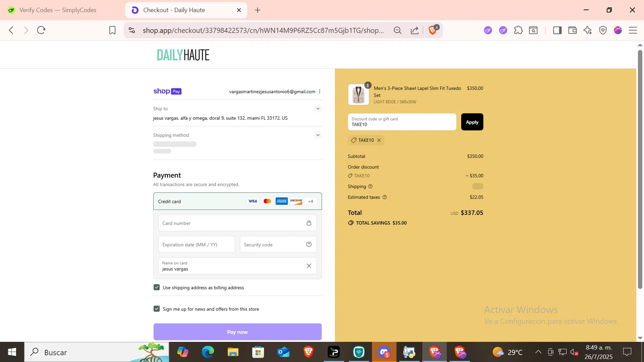Open the Brave VPN shield icon

(x=603, y=30)
